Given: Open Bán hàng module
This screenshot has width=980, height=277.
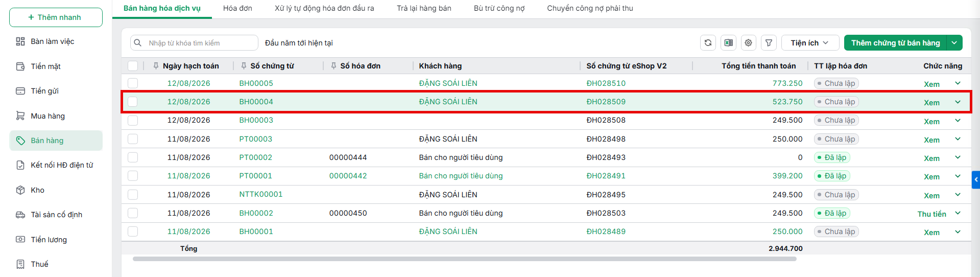Looking at the screenshot, I should (x=56, y=141).
